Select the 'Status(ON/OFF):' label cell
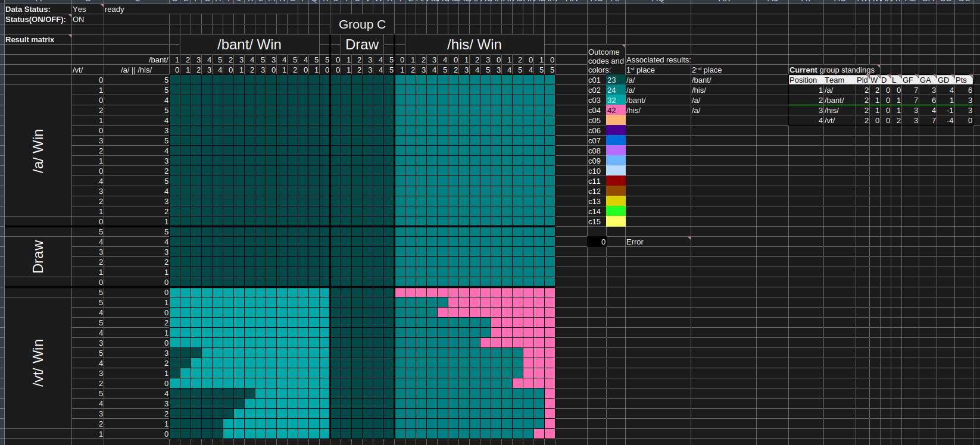The height and width of the screenshot is (445, 980). (x=38, y=20)
